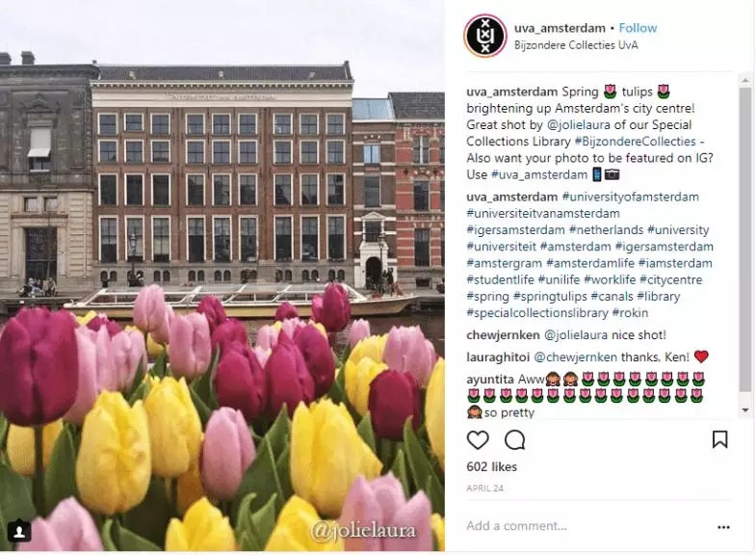Like the post with the heart icon
Image resolution: width=756 pixels, height=555 pixels.
tap(478, 439)
